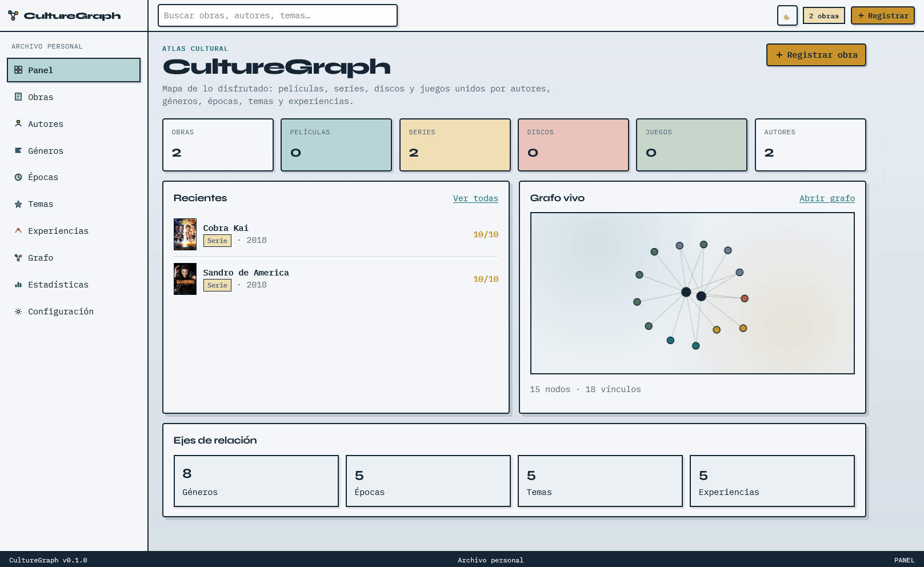
Task: Open the Autores person icon
Action: click(x=18, y=124)
